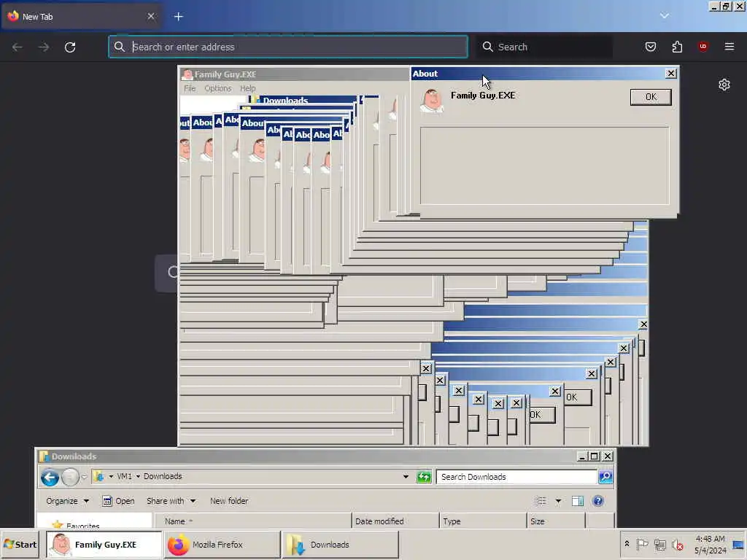
Task: Click Downloads in the explorer address path
Action: [163, 476]
